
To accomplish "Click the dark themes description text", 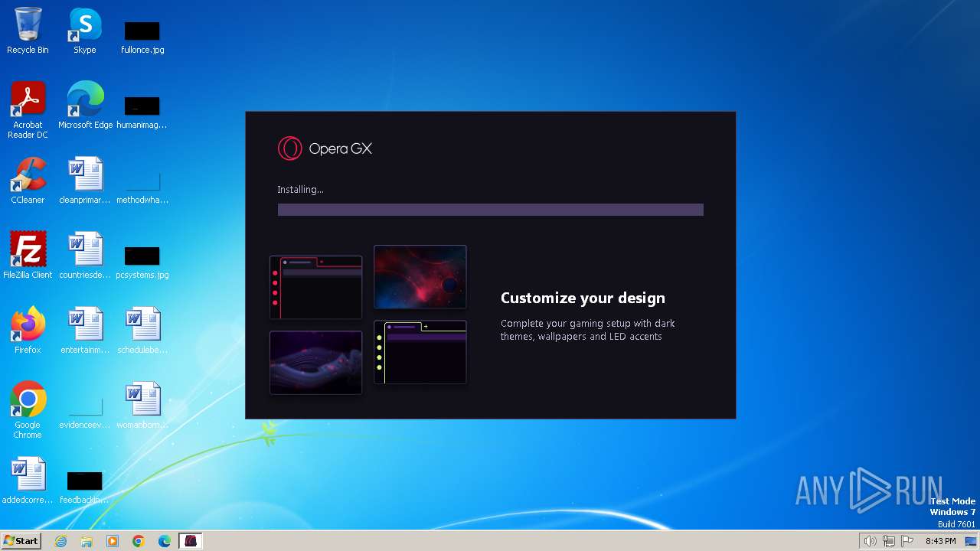I will 587,330.
